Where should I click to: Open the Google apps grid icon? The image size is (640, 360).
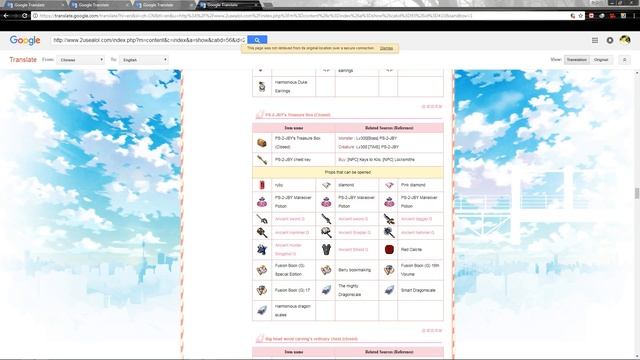tap(595, 40)
